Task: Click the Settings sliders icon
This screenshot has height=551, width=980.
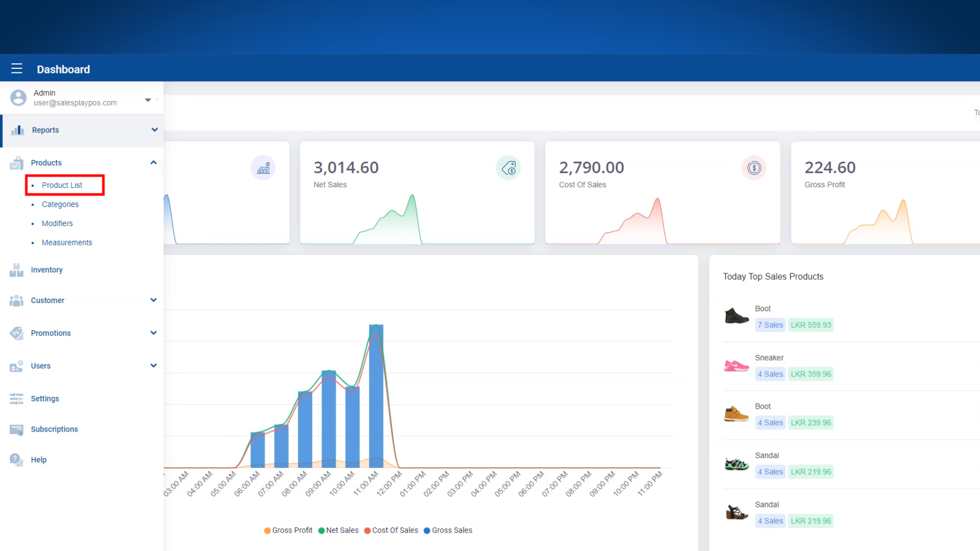Action: point(16,398)
